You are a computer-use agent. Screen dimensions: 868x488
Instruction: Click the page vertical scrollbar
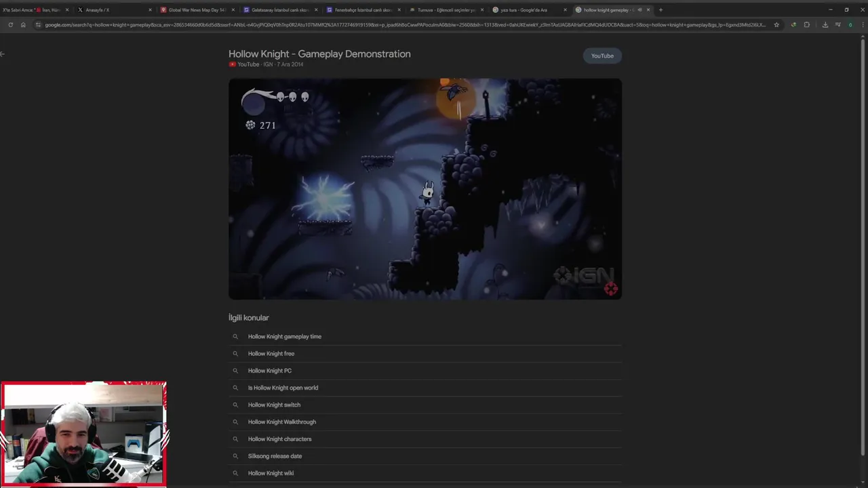[x=863, y=247]
